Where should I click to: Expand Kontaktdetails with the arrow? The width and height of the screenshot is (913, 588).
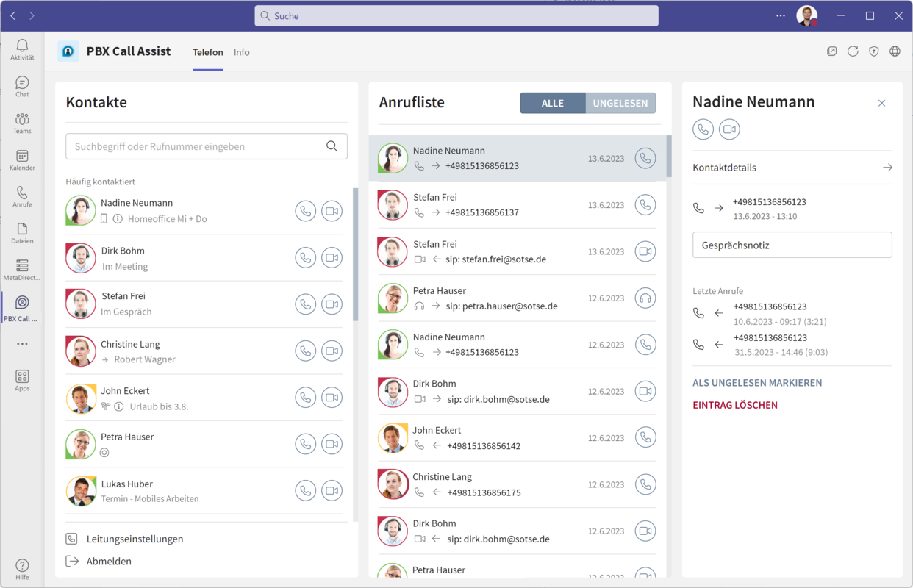click(887, 167)
